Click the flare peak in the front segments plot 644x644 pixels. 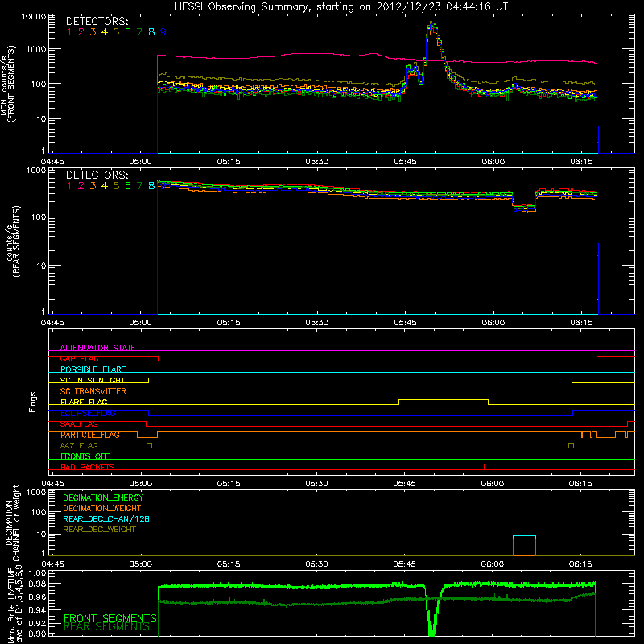(x=431, y=26)
